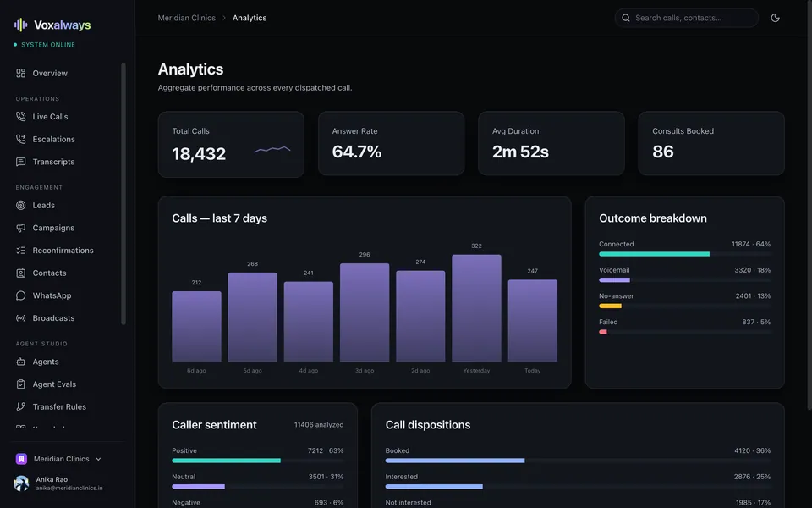Click Anika Rao's avatar picture
Screen dimensions: 812x508
21,483
